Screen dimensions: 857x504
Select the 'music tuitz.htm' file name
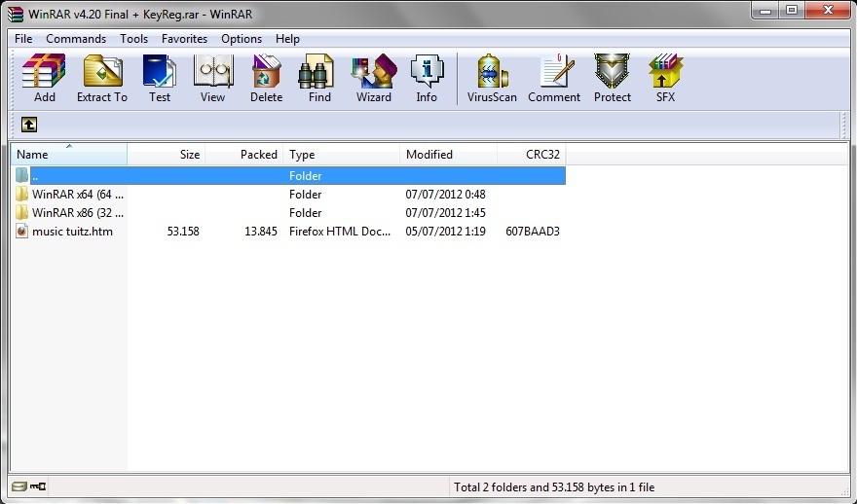pyautogui.click(x=72, y=232)
